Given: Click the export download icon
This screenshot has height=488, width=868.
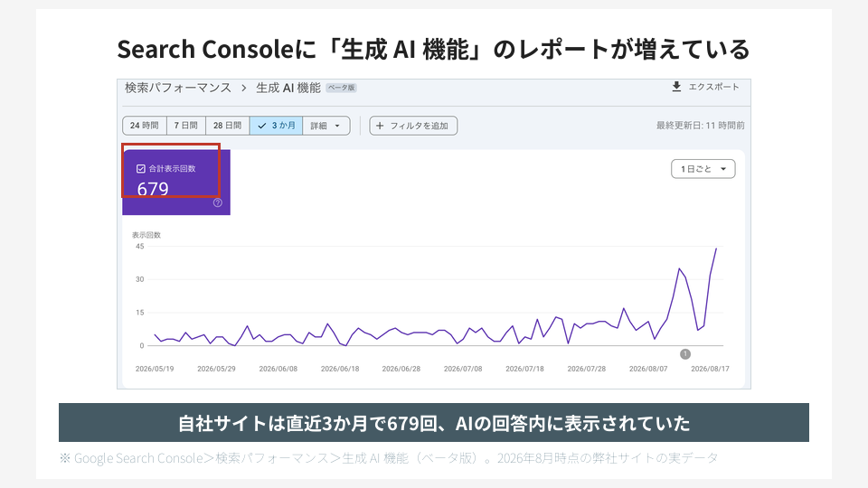Looking at the screenshot, I should pyautogui.click(x=676, y=87).
